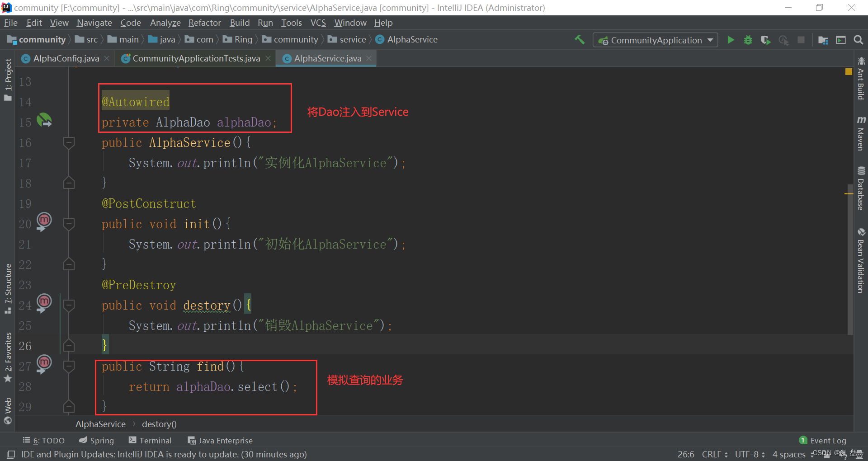Open the Spring tool window

click(96, 440)
